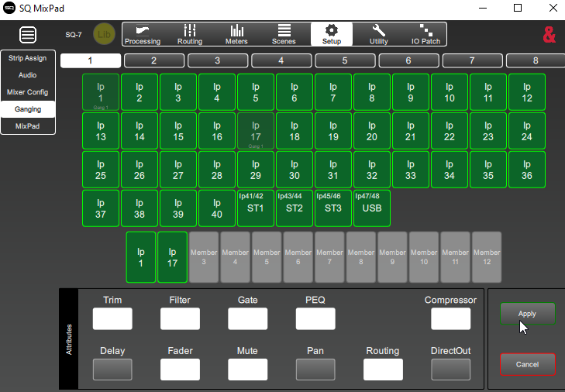Toggle PEQ attribute ganging
This screenshot has width=565, height=392.
pos(315,318)
